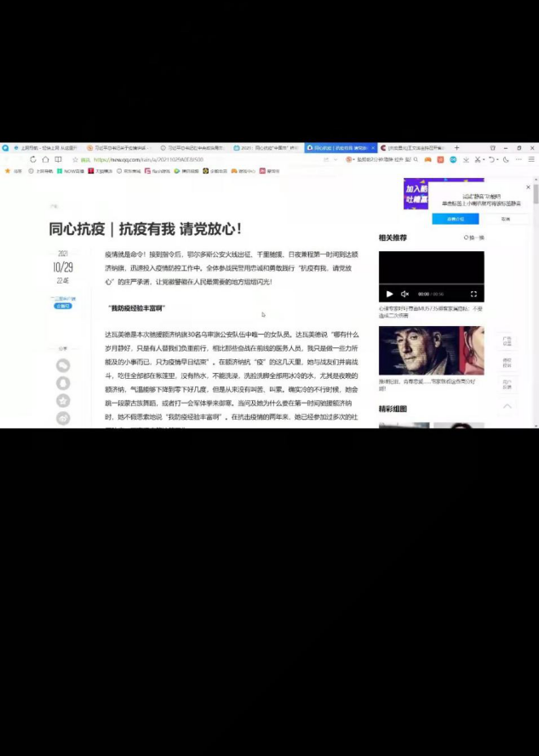Close the mute tip popup
This screenshot has width=539, height=756.
[x=528, y=187]
